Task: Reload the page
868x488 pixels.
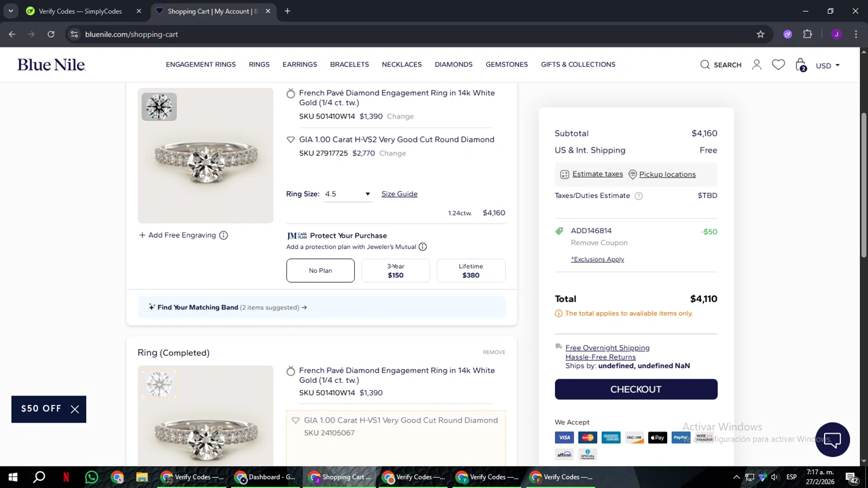Action: click(51, 34)
